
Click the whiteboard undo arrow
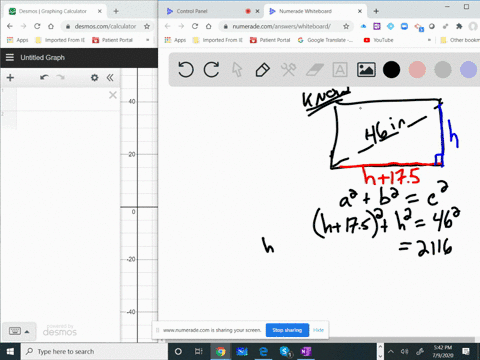pos(186,70)
